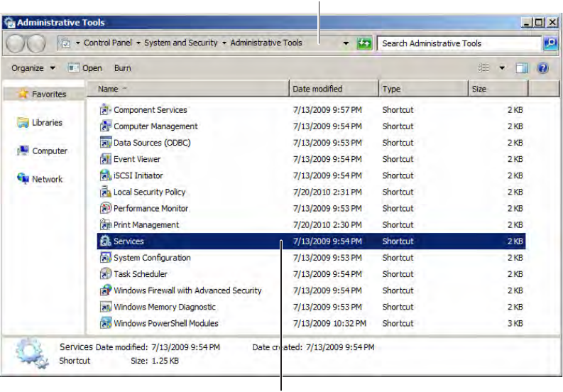Image resolution: width=563 pixels, height=392 pixels.
Task: Click the Search Administrative Tools field
Action: pyautogui.click(x=459, y=43)
